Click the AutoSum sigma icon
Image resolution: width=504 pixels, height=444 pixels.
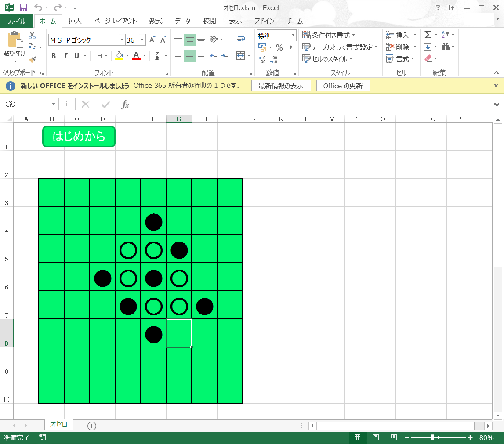428,35
